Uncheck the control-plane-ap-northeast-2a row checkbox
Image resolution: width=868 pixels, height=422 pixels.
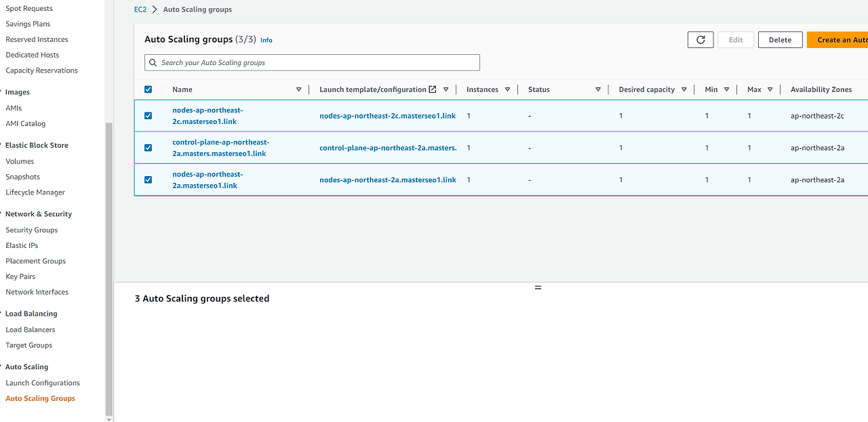(x=149, y=148)
